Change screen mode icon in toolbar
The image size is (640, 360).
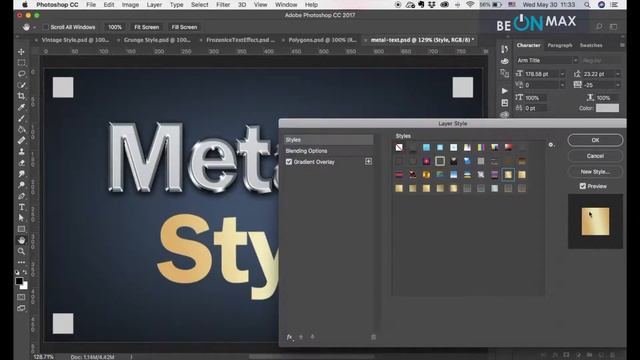pyautogui.click(x=21, y=308)
